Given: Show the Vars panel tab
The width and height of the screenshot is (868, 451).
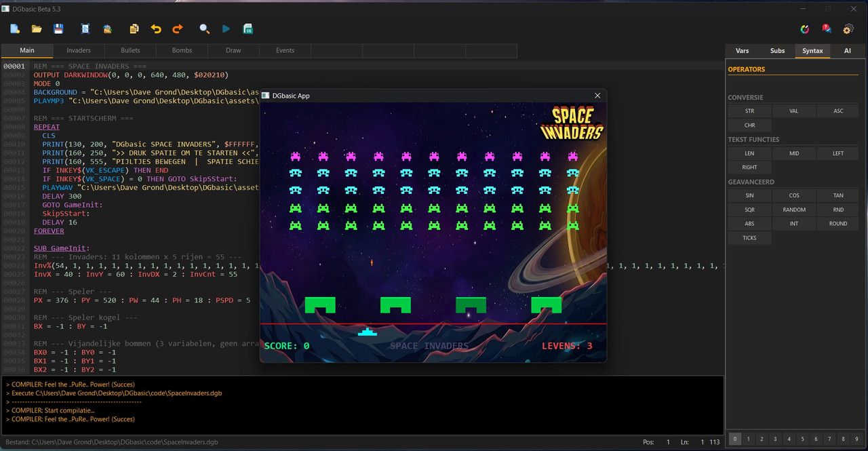Looking at the screenshot, I should click(x=743, y=51).
